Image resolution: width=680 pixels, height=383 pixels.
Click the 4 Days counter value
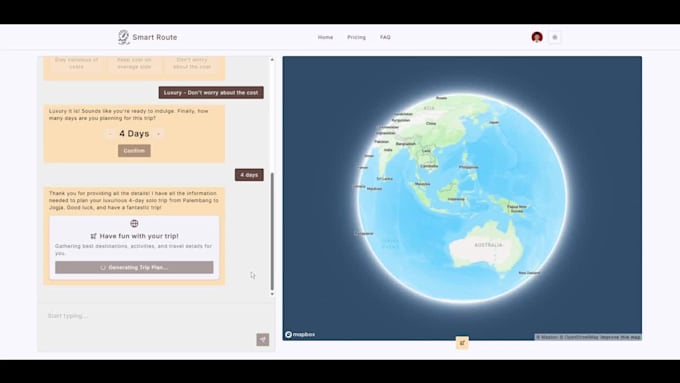134,134
